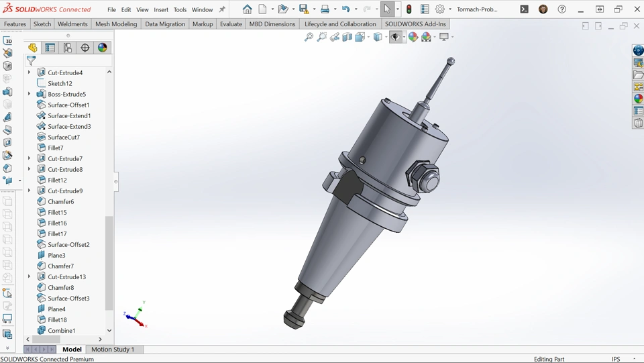The height and width of the screenshot is (363, 644).
Task: Expand the Cut-Extrude4 feature node
Action: point(29,72)
